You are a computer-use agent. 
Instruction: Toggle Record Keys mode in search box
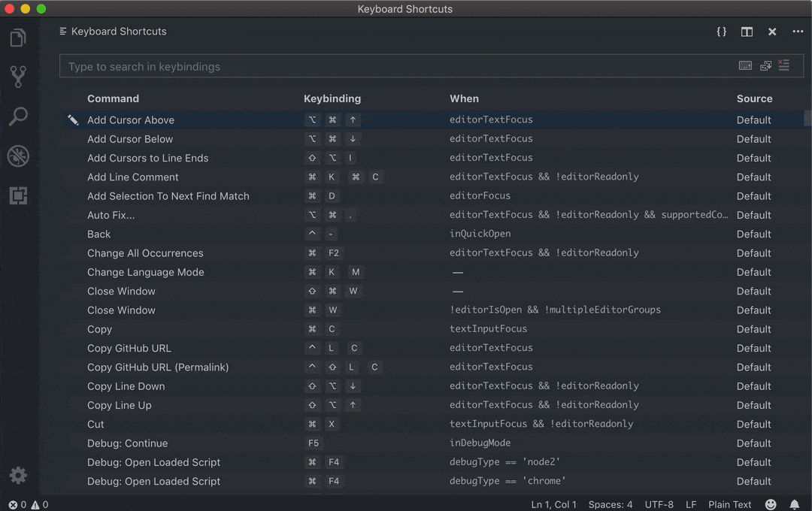(745, 66)
